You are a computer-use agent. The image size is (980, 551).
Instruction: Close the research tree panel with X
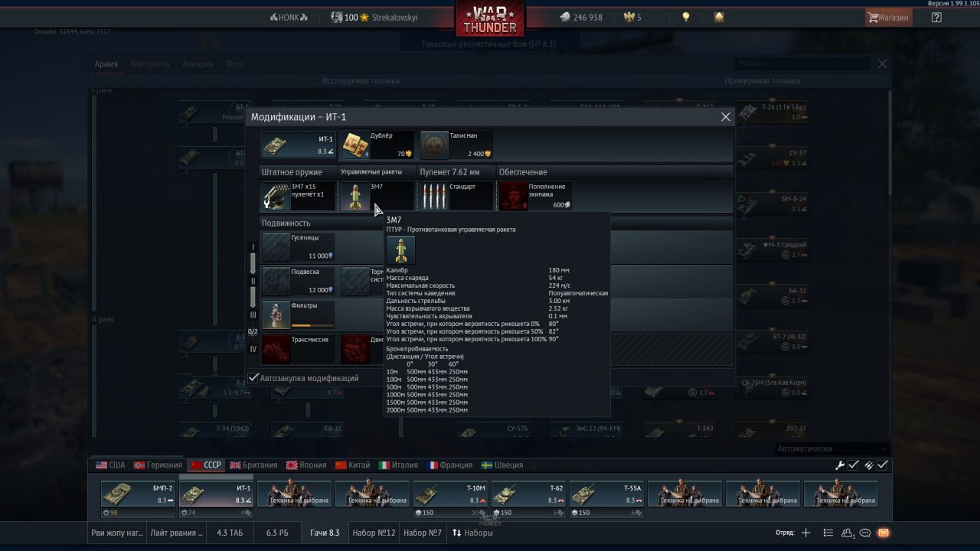[882, 64]
